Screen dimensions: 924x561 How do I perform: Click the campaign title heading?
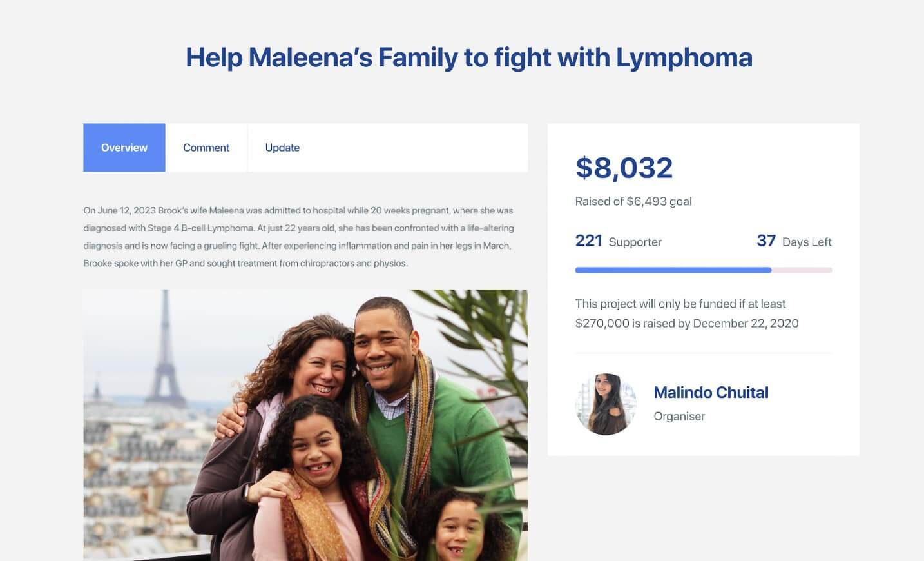click(x=468, y=57)
